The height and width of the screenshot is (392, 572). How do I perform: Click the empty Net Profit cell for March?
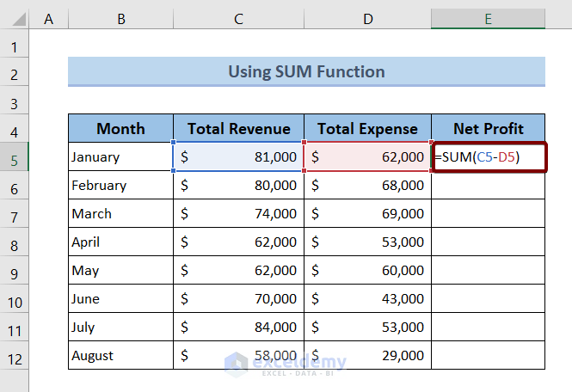(488, 214)
